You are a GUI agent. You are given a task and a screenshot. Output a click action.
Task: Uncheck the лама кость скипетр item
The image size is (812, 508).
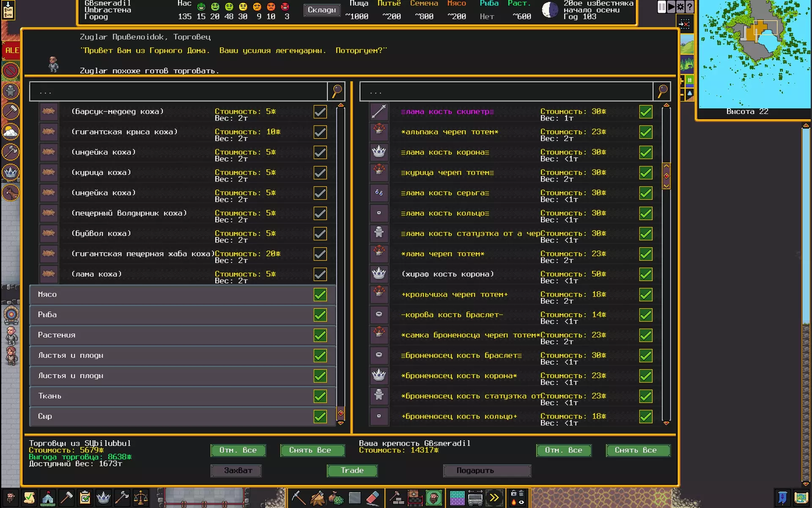point(645,112)
